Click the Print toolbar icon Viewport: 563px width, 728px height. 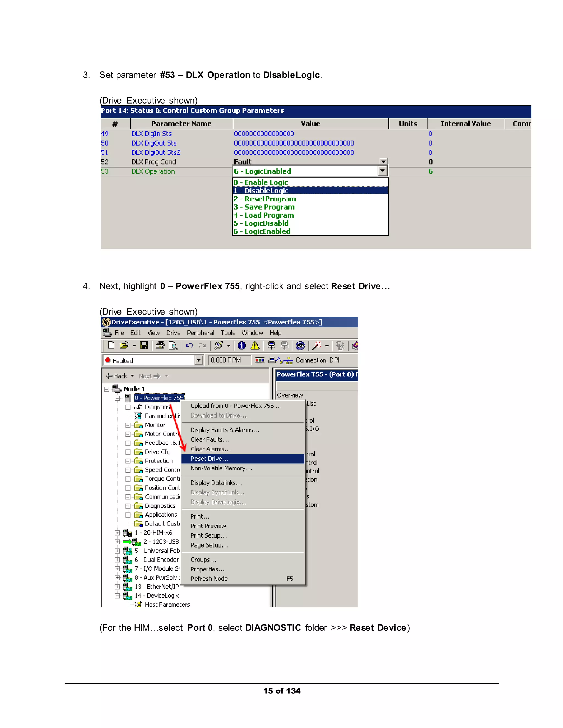point(160,346)
